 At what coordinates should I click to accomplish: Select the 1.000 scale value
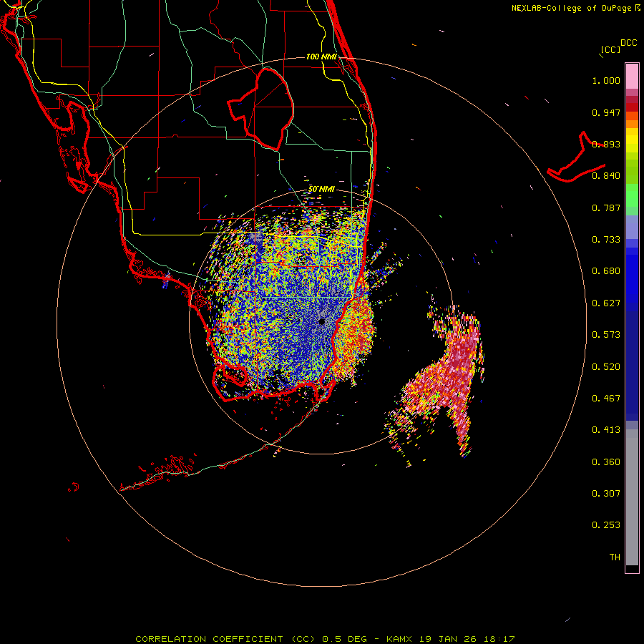(606, 80)
